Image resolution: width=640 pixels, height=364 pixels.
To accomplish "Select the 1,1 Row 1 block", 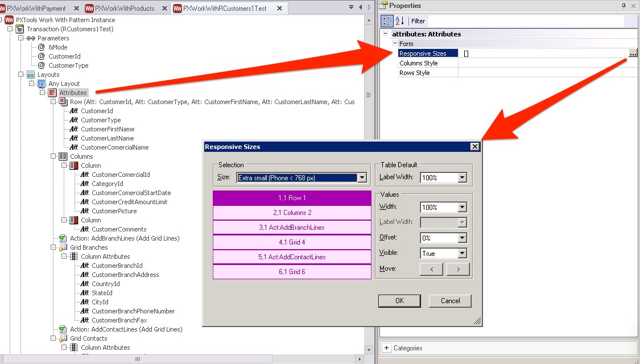I will [292, 198].
